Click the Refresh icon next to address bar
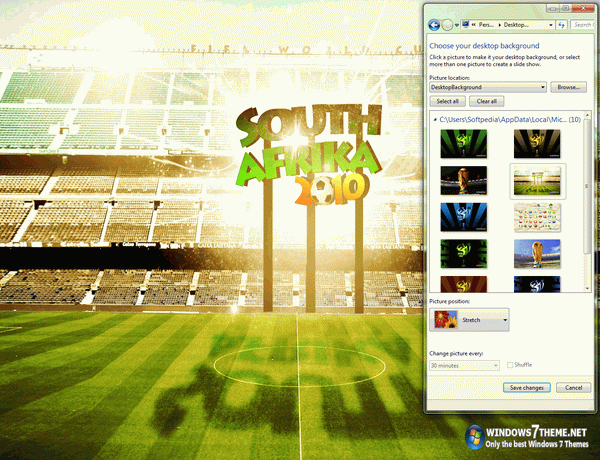The image size is (600, 460). (561, 25)
